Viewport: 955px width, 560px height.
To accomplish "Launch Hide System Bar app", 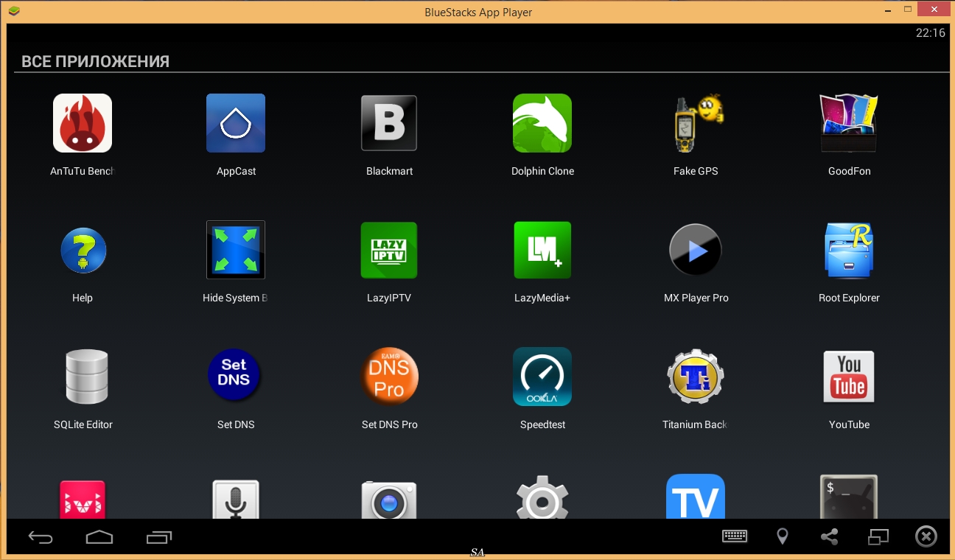I will coord(236,250).
